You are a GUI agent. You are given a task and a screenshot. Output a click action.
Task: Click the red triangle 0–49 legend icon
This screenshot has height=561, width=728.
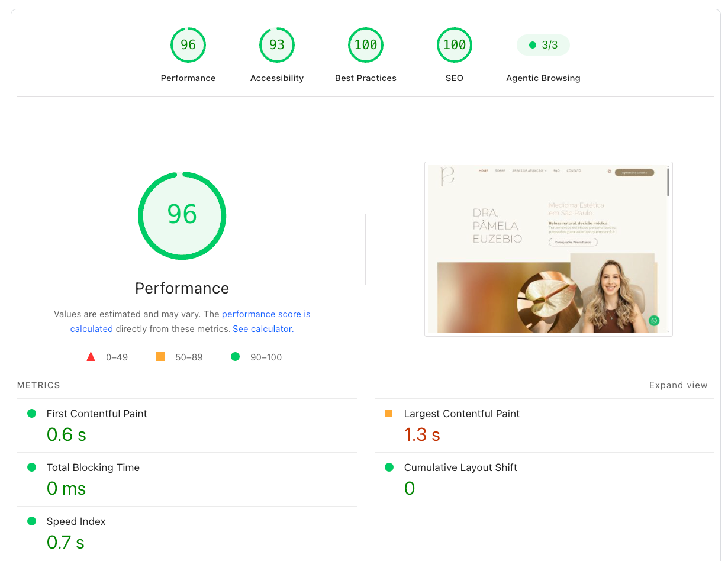pos(91,357)
